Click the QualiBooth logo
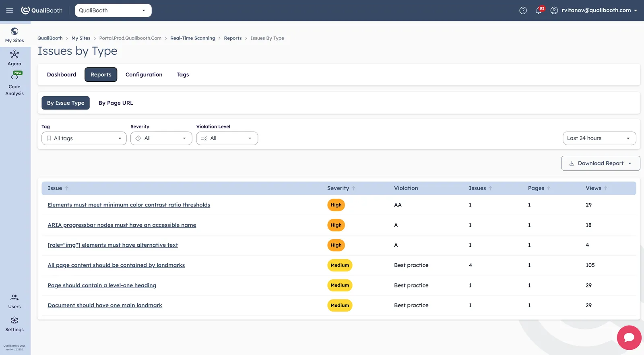 click(42, 10)
